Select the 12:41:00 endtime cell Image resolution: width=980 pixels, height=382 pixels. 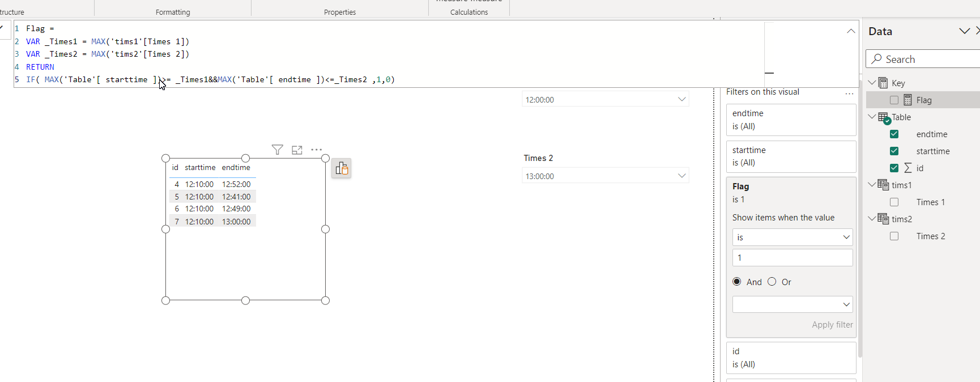click(236, 197)
